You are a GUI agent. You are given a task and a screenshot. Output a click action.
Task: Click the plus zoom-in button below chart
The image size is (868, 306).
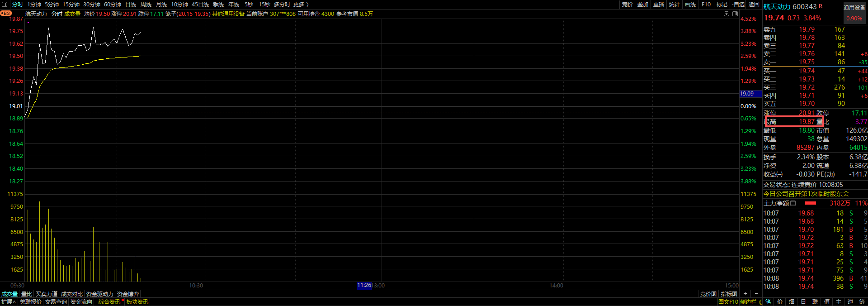tap(745, 294)
